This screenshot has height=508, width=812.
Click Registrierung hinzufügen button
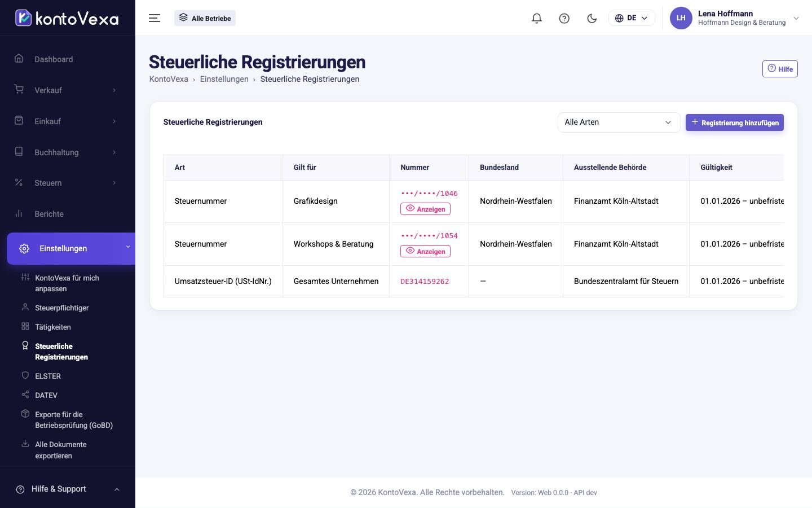coord(735,122)
